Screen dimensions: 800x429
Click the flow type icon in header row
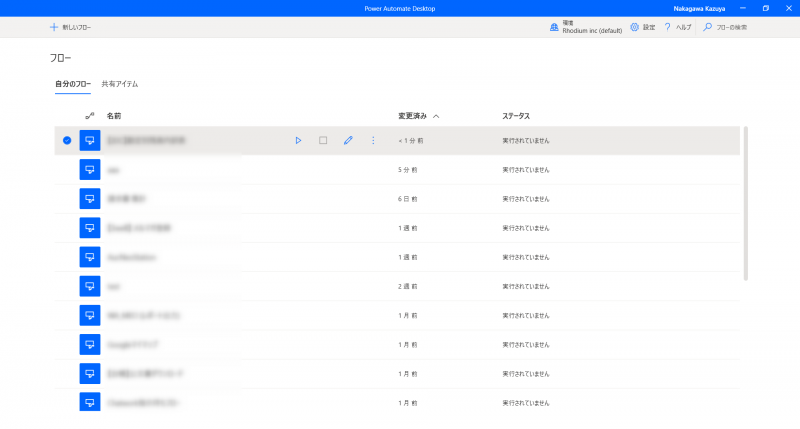pyautogui.click(x=90, y=116)
